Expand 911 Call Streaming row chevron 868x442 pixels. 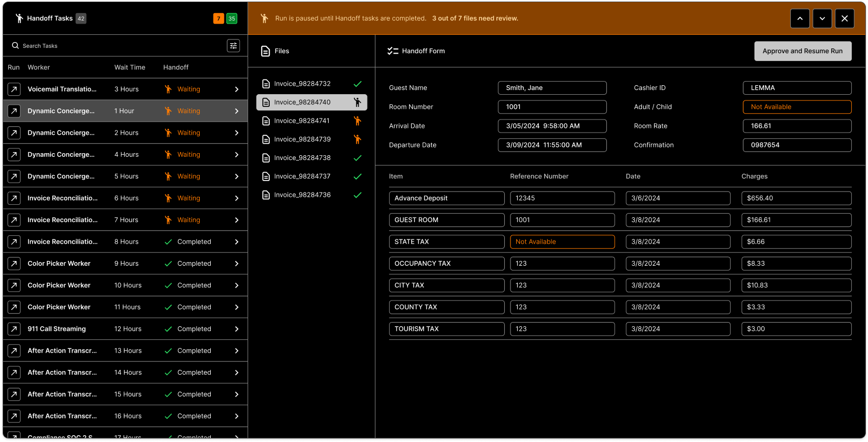pyautogui.click(x=237, y=329)
